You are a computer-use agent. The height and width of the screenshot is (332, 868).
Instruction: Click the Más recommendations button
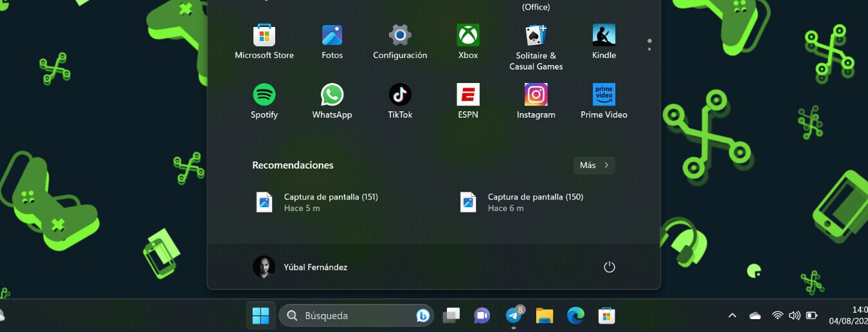tap(594, 165)
